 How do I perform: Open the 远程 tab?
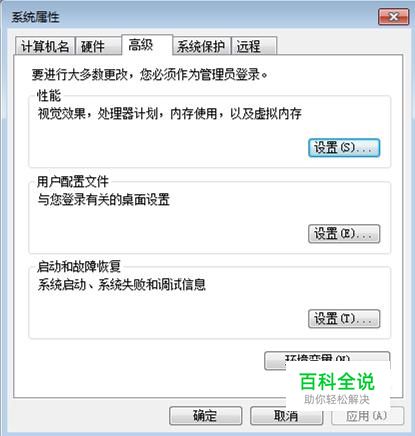coord(254,46)
